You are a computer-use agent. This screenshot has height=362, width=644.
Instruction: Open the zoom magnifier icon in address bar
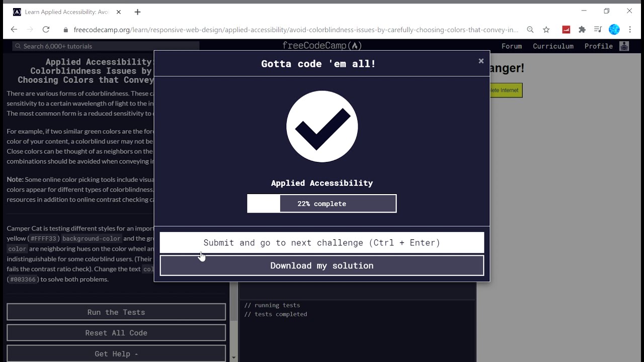click(530, 30)
